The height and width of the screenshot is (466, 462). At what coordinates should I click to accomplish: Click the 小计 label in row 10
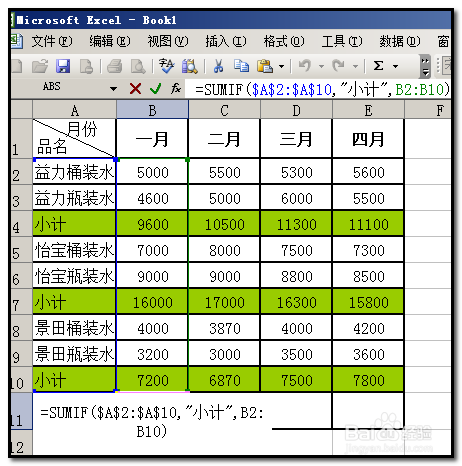pyautogui.click(x=51, y=380)
